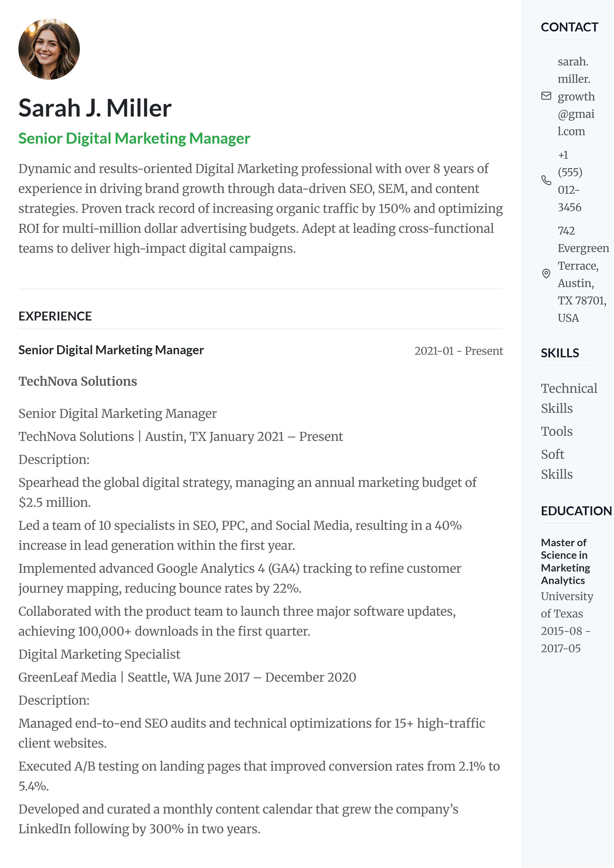Click the phone handset icon
The image size is (614, 868).
click(546, 180)
